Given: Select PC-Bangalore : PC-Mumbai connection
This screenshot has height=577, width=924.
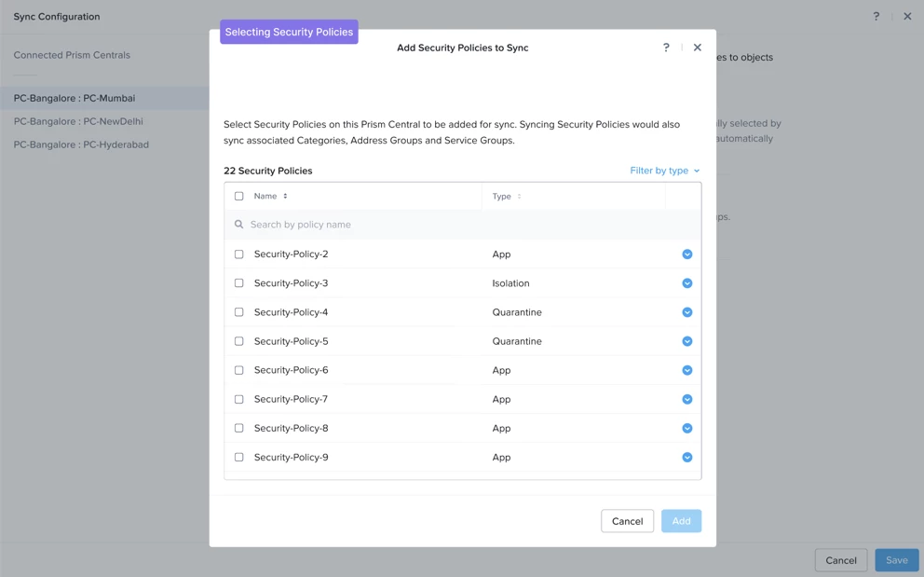Looking at the screenshot, I should [x=104, y=98].
